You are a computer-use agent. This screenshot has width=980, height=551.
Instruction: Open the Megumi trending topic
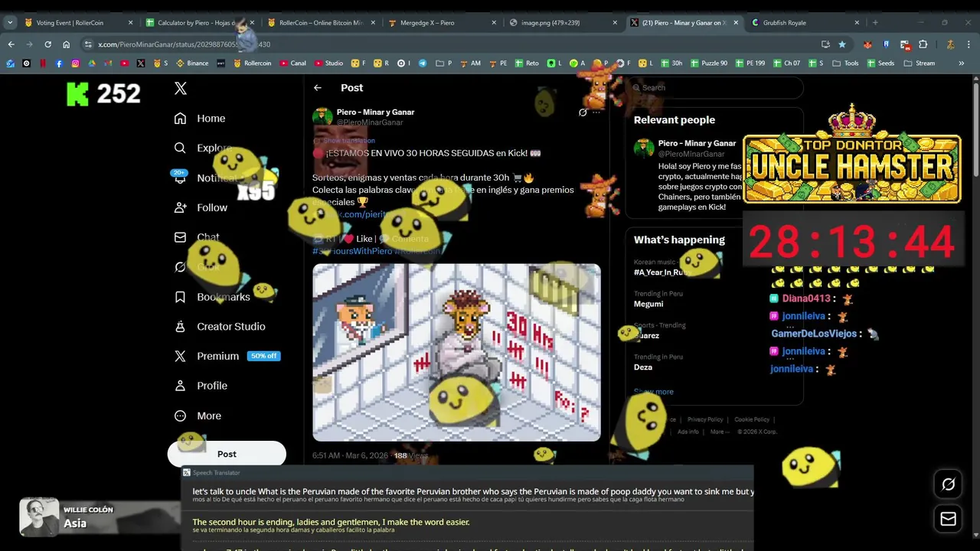(x=648, y=304)
